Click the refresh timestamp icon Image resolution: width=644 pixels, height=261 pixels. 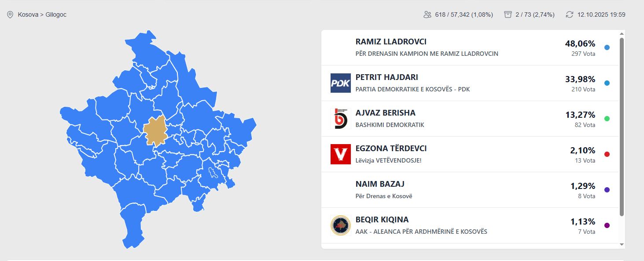pos(570,14)
